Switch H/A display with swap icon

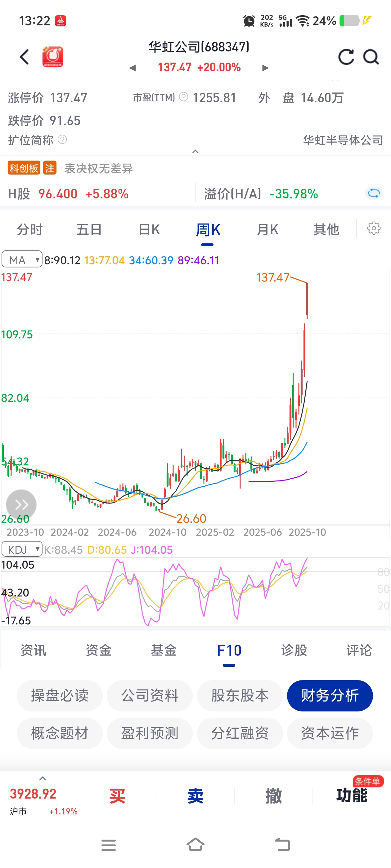[373, 193]
